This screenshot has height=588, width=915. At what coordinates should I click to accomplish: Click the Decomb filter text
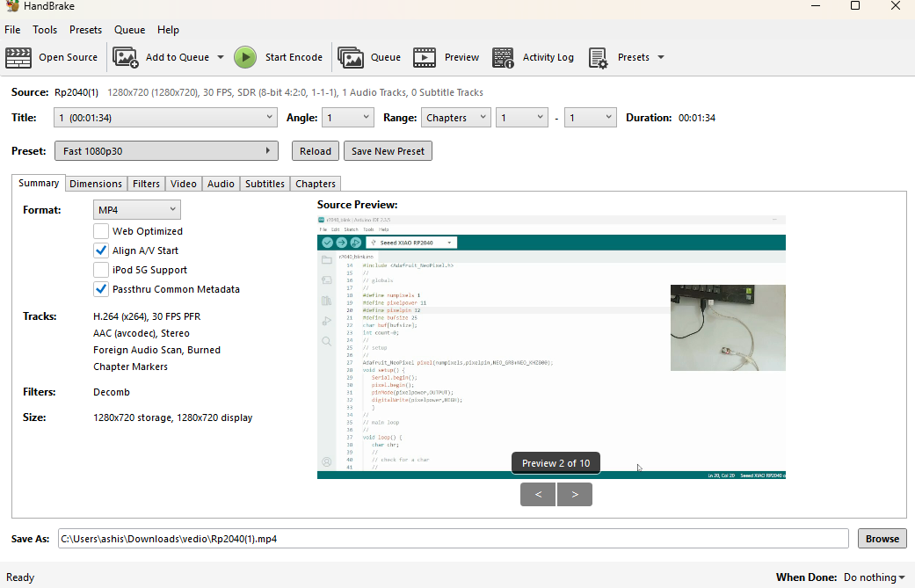pos(112,392)
